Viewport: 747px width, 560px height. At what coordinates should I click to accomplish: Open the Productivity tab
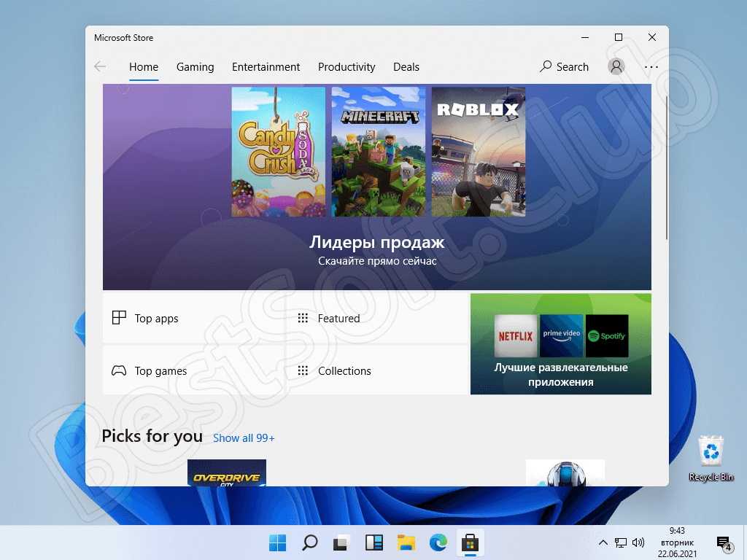tap(347, 66)
